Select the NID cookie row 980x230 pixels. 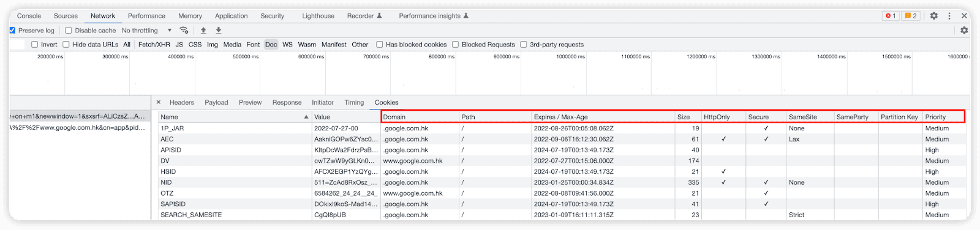click(x=562, y=182)
